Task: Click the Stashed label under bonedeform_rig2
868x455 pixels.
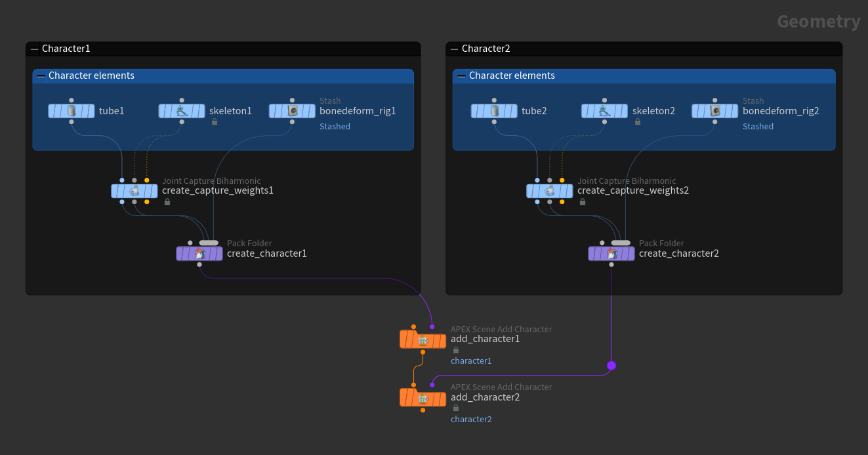Action: (758, 127)
